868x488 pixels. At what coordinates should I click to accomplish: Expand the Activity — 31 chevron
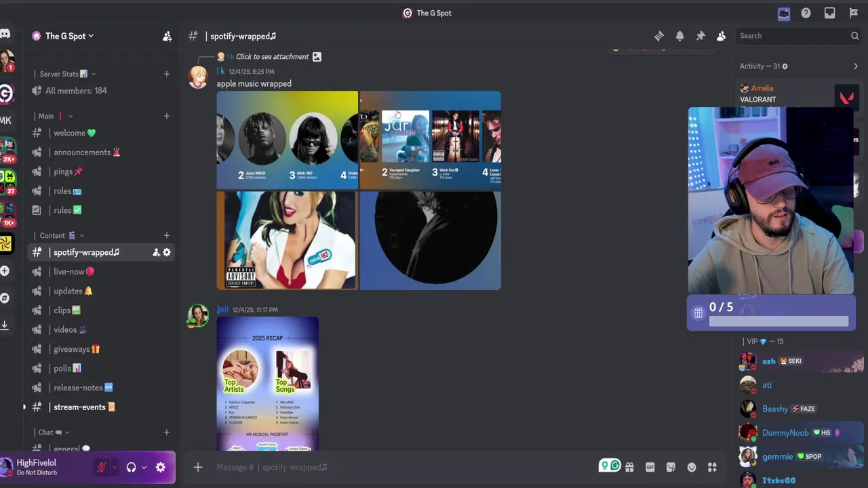(855, 66)
